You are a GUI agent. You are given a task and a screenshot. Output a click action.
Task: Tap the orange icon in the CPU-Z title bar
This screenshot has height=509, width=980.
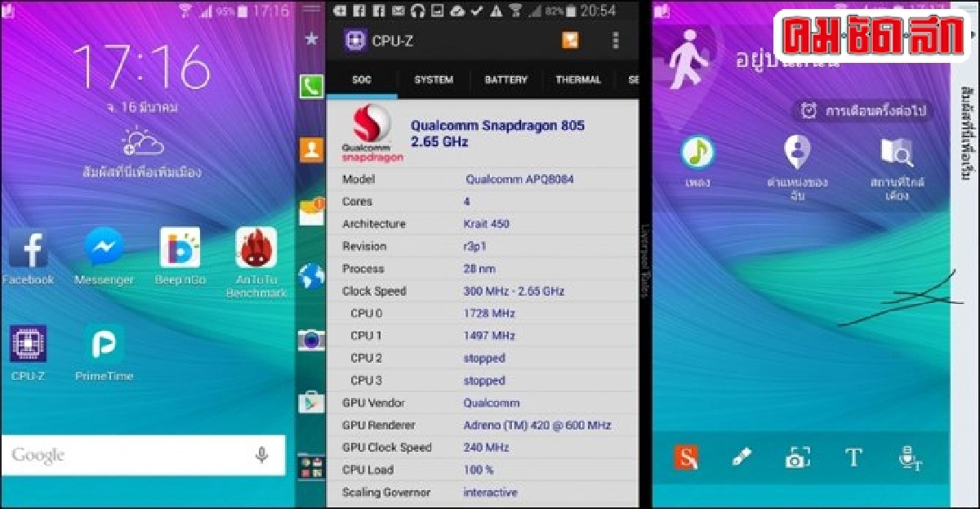570,40
